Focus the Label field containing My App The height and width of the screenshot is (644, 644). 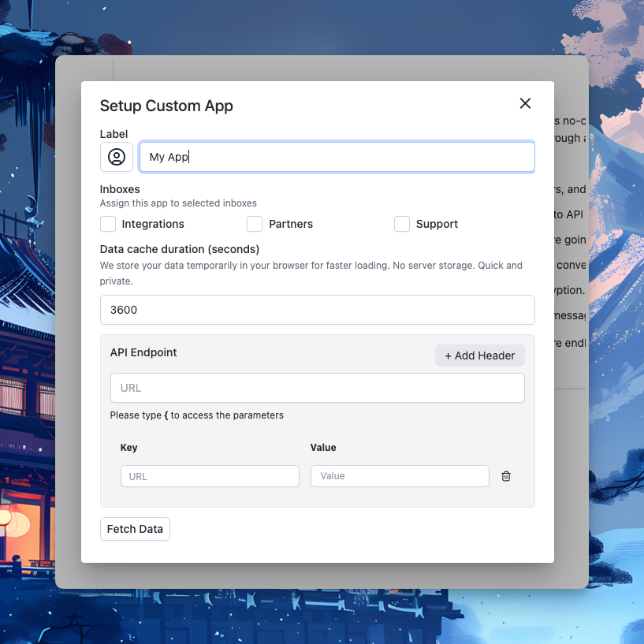(x=337, y=157)
